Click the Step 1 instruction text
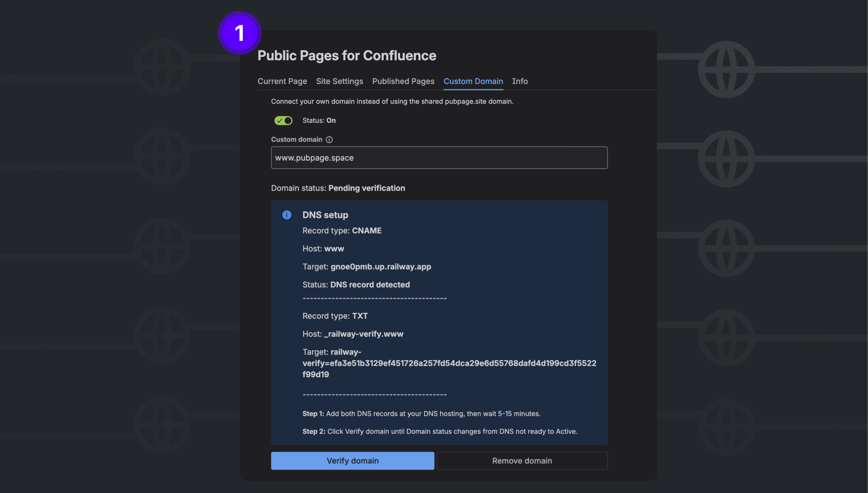Image resolution: width=868 pixels, height=493 pixels. 421,413
